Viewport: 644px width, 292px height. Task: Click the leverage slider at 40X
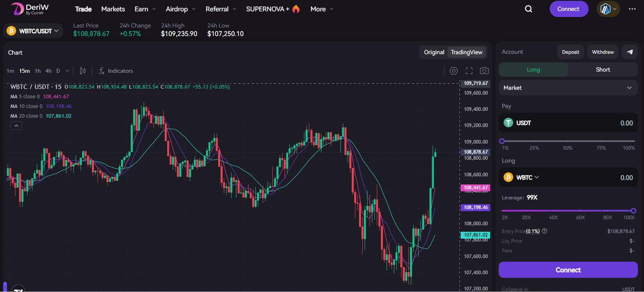[553, 211]
